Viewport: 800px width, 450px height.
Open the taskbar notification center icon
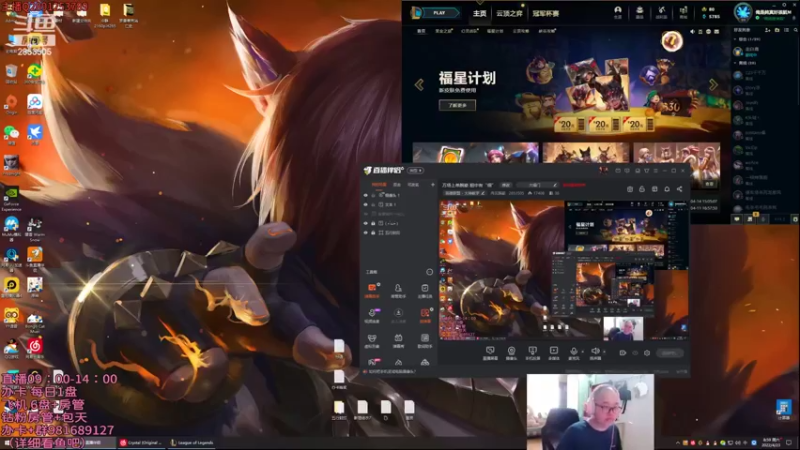pyautogui.click(x=789, y=443)
